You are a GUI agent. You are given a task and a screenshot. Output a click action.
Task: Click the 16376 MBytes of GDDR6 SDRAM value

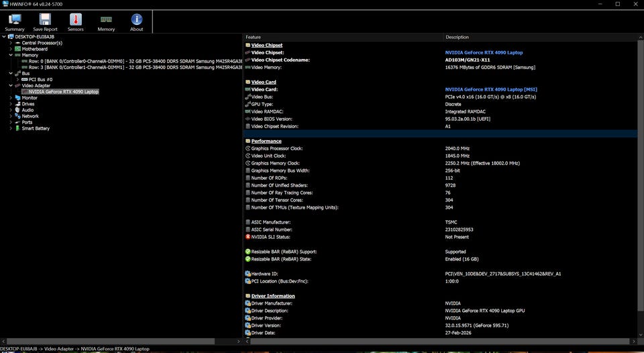click(x=490, y=67)
